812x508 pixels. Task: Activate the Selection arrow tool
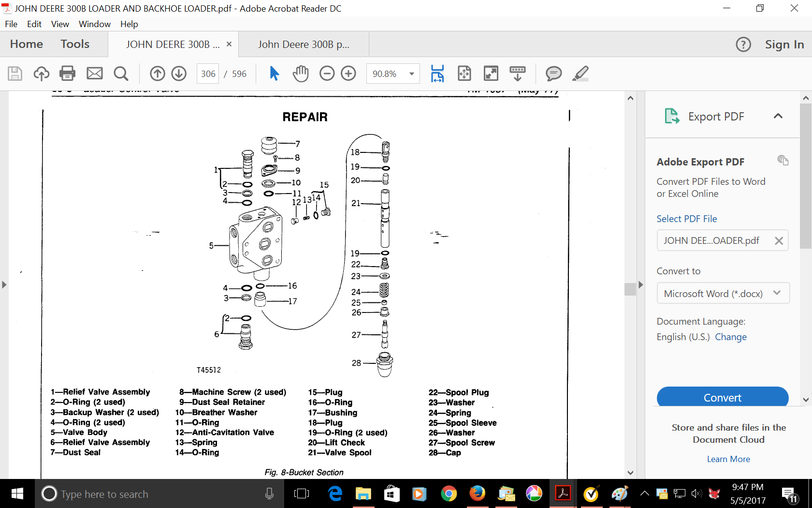pyautogui.click(x=274, y=74)
